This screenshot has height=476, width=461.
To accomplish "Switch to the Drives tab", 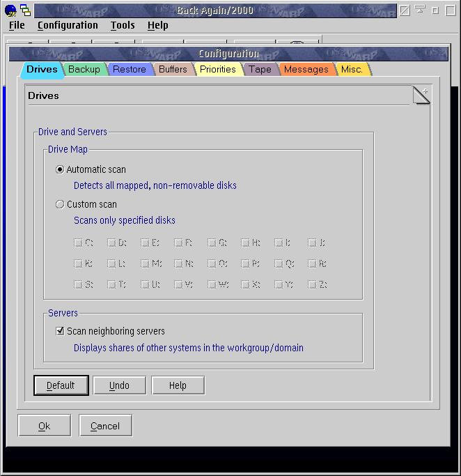I will pos(42,70).
